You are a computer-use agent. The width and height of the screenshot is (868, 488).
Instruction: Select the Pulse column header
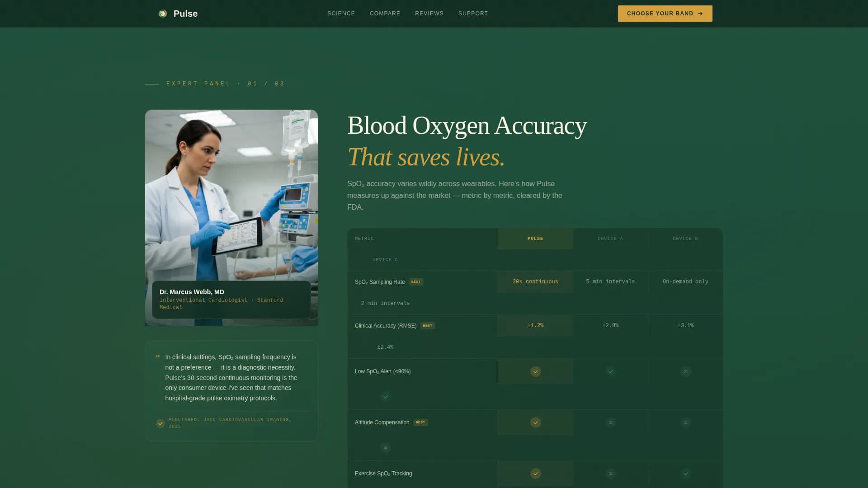[x=535, y=239]
